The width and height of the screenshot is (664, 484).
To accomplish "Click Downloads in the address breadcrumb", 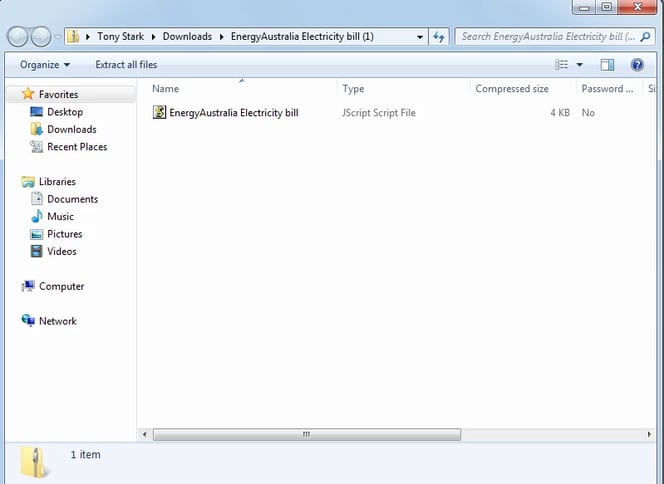I will tap(187, 37).
